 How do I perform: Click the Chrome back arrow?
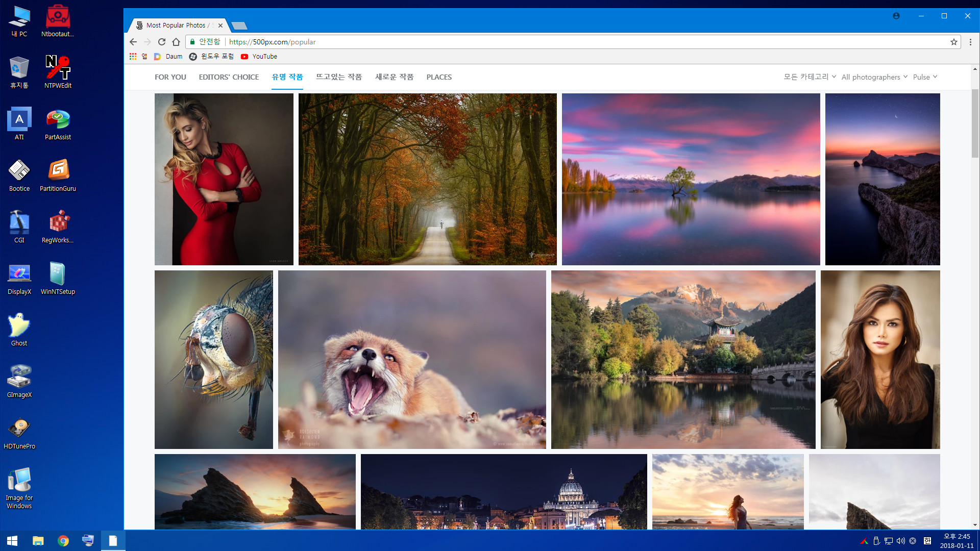tap(133, 42)
